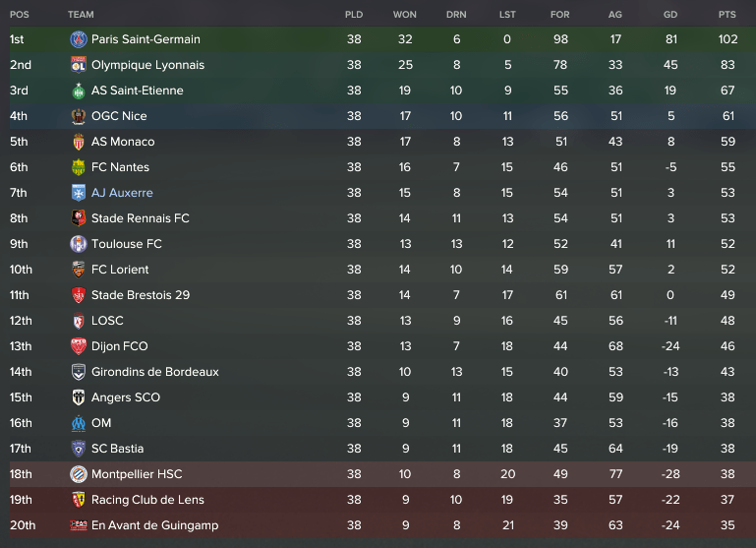Screen dimensions: 756x548
Task: Click the Olympique Lyonnais club badge
Action: (79, 65)
